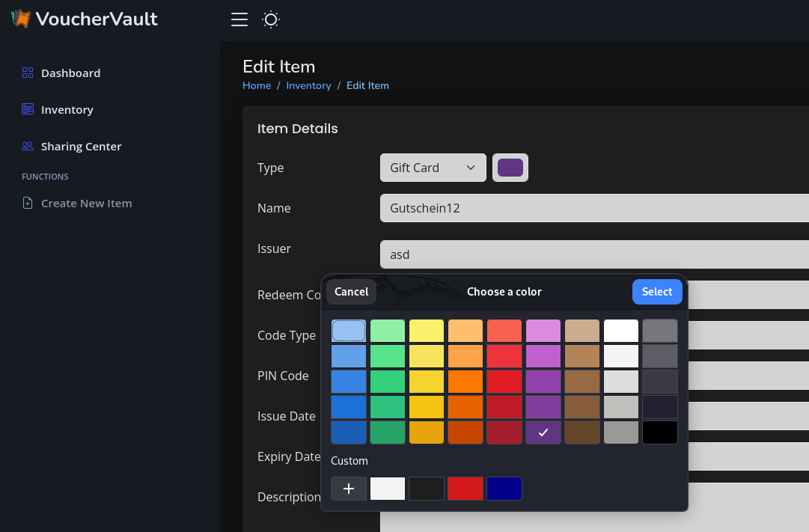809x532 pixels.
Task: Select the checked dark purple palette swatch
Action: coord(543,432)
